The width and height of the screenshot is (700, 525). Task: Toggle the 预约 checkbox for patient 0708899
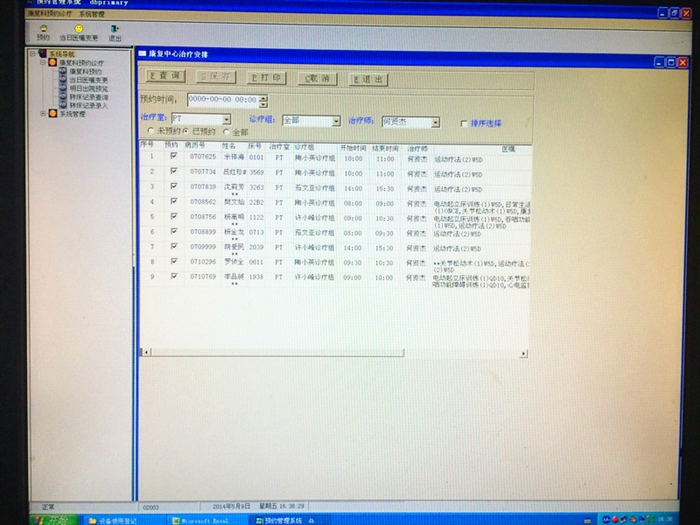(174, 231)
